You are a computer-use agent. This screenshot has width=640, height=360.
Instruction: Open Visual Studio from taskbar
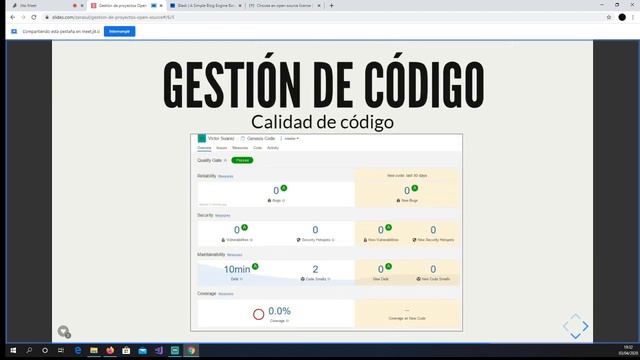(159, 350)
